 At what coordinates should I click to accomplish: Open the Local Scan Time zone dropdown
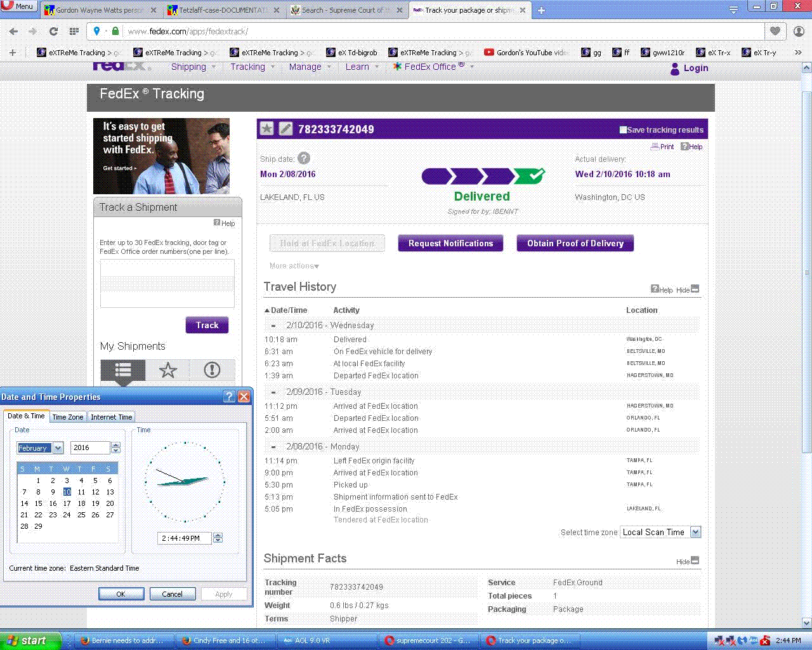695,533
